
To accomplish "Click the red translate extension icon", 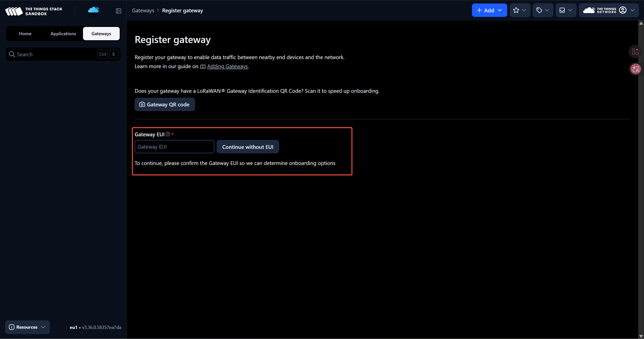I will (x=635, y=69).
